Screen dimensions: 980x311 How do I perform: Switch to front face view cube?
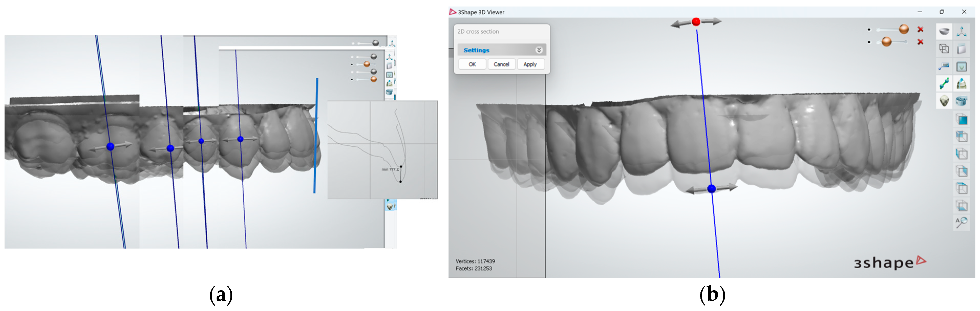[x=961, y=119]
